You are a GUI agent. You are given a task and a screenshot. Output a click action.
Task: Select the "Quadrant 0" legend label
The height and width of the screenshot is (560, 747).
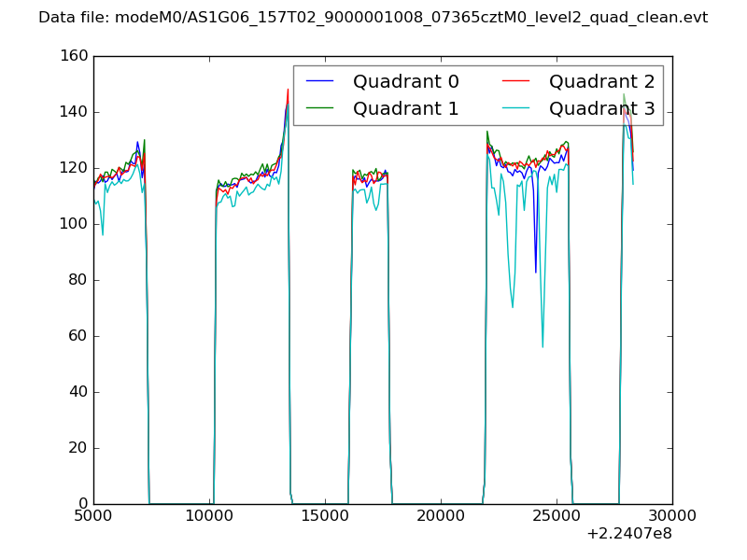click(405, 82)
